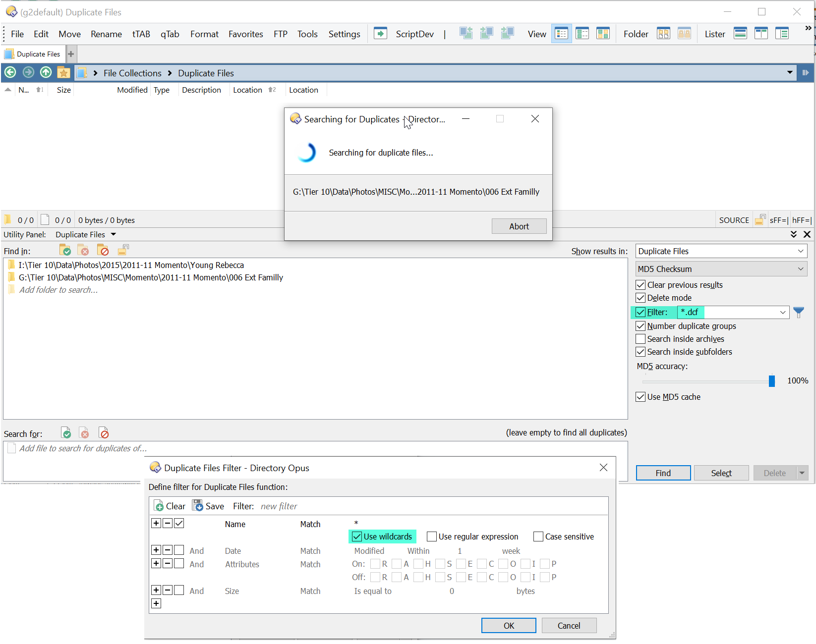Open the MD5 Checksum dropdown
This screenshot has height=644, width=816.
coord(721,269)
